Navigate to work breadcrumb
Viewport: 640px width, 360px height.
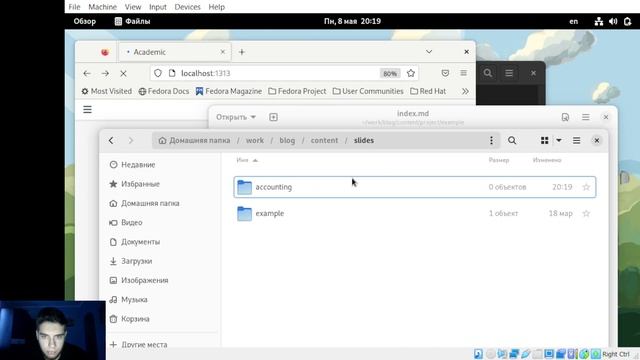[255, 140]
